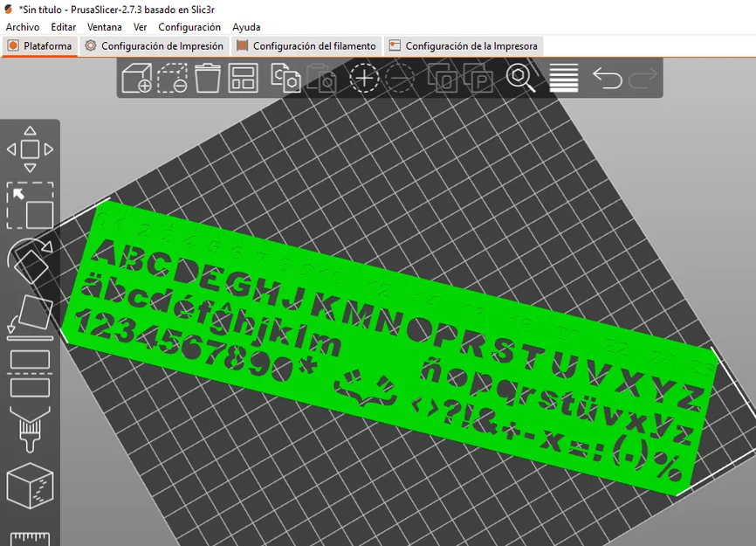756x546 pixels.
Task: Switch to Configuración del filamento tab
Action: click(306, 46)
